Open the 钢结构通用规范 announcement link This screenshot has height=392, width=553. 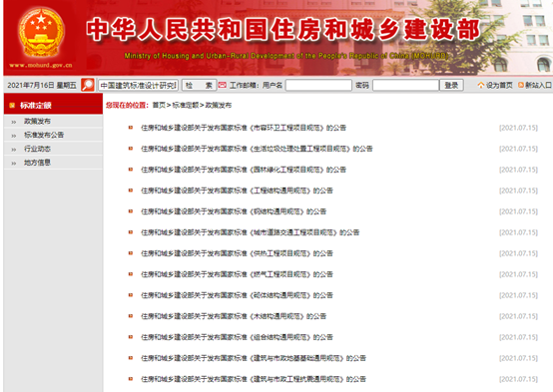pyautogui.click(x=234, y=211)
